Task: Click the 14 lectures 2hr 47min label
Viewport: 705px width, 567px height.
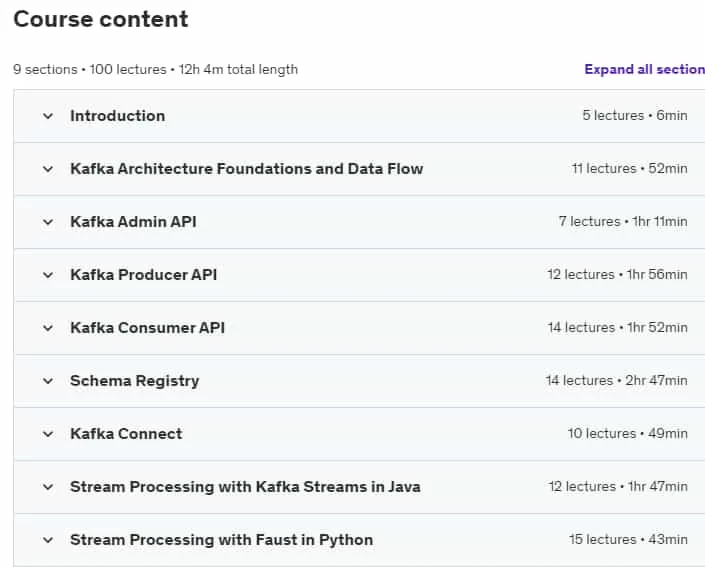Action: (x=616, y=380)
